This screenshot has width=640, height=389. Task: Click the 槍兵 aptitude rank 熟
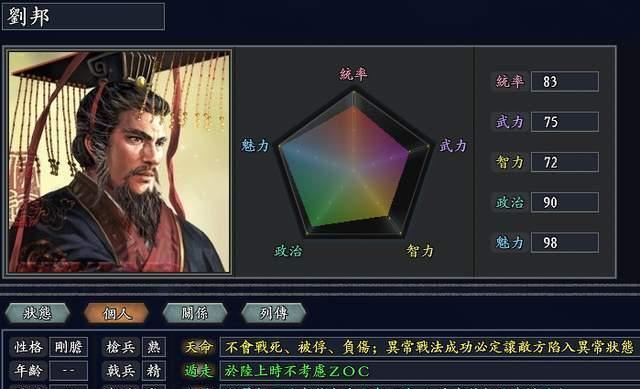(154, 347)
